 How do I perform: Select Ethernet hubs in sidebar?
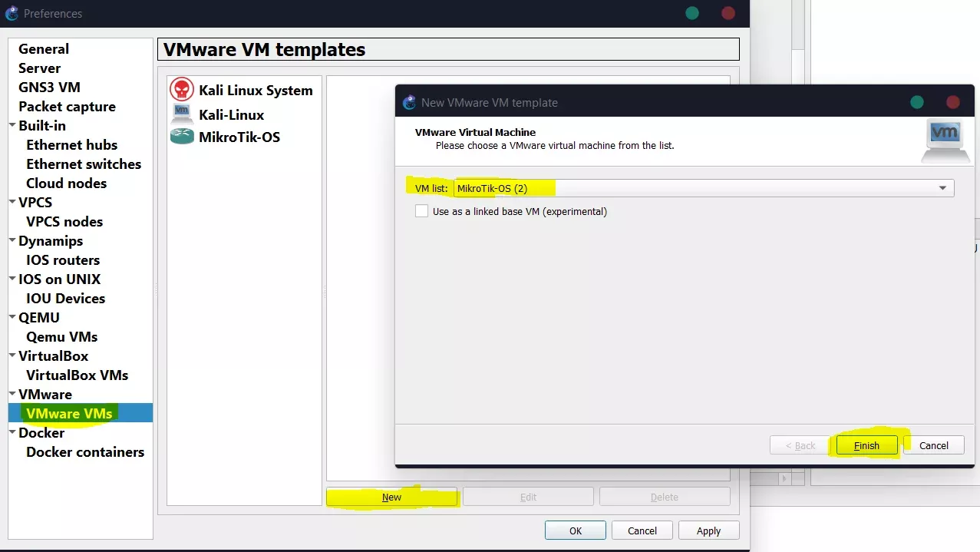72,145
